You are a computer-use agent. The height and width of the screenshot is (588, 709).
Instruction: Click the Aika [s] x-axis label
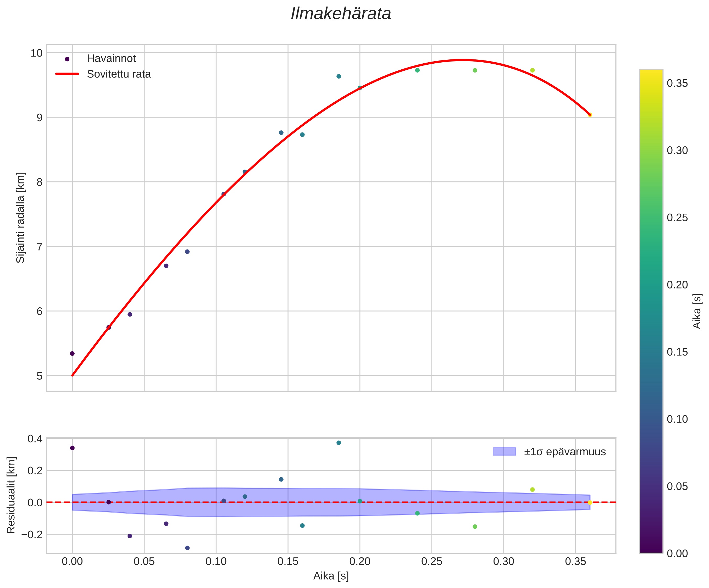331,576
